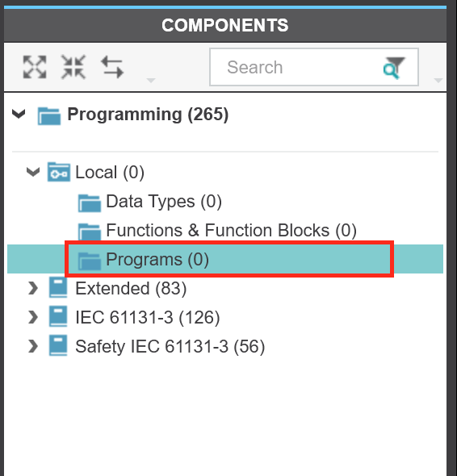457x476 pixels.
Task: Expand the IEC 61131-3 (126) library
Action: [33, 317]
